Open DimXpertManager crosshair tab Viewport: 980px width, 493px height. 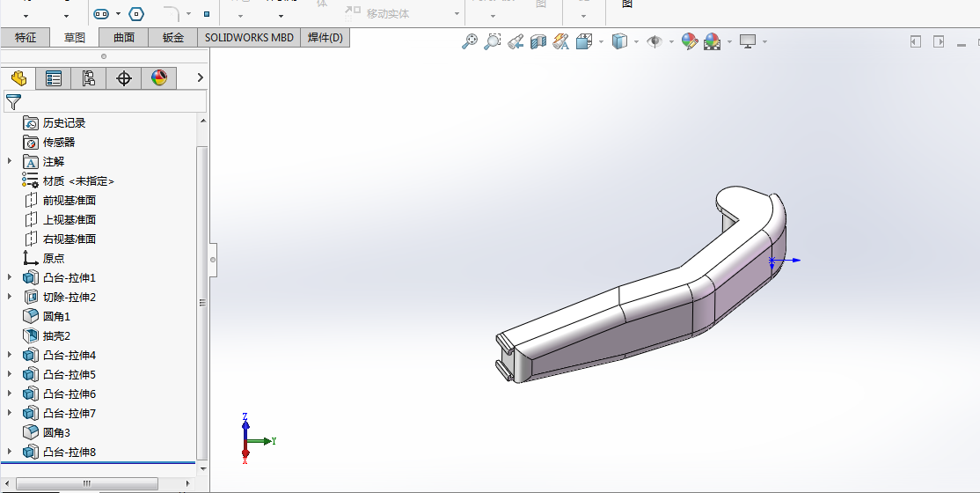point(124,78)
